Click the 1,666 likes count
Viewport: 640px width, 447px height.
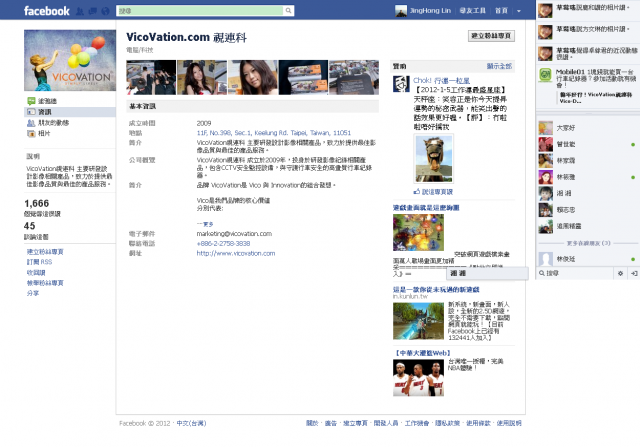pyautogui.click(x=36, y=203)
